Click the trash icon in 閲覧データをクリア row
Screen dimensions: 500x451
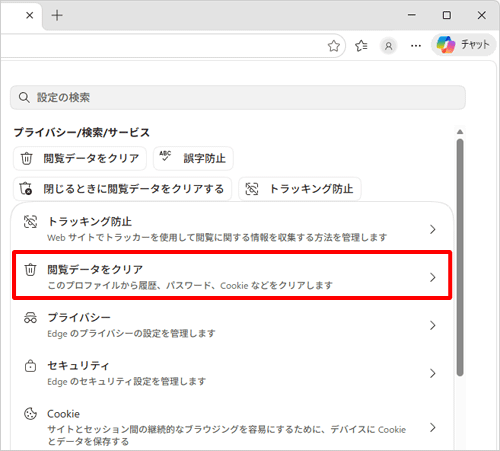point(30,270)
